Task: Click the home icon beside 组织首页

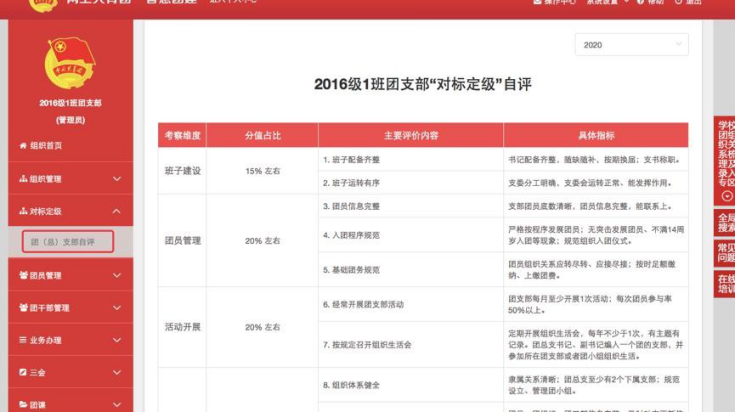Action: click(x=23, y=145)
